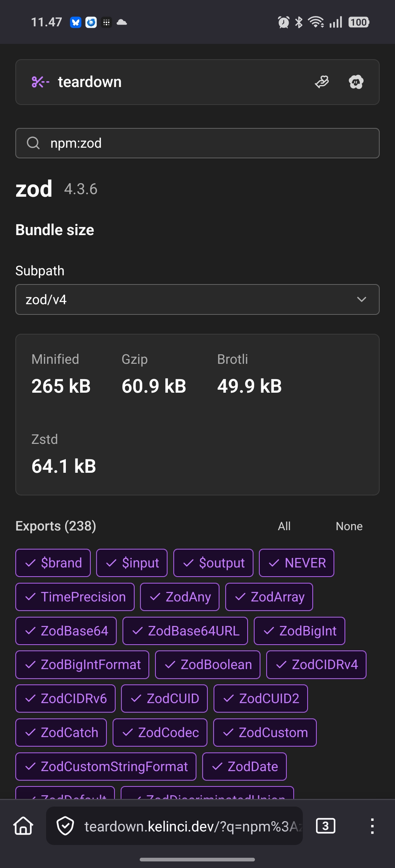Click the npm:zod search field
The height and width of the screenshot is (868, 395).
[x=205, y=143]
